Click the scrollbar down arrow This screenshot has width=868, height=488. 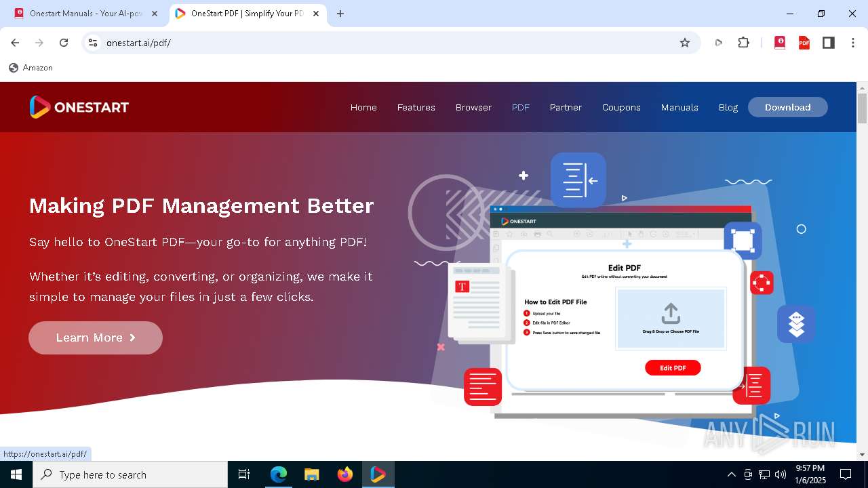click(x=862, y=455)
